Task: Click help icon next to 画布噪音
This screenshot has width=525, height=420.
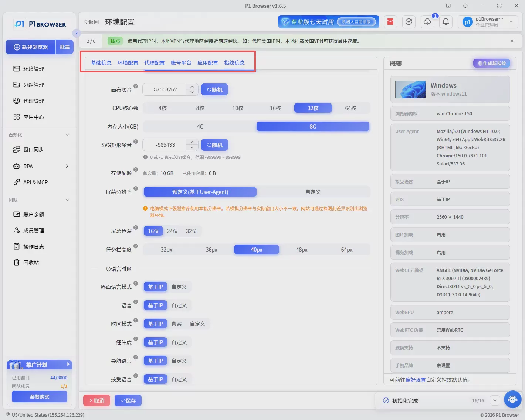Action: coord(136,86)
